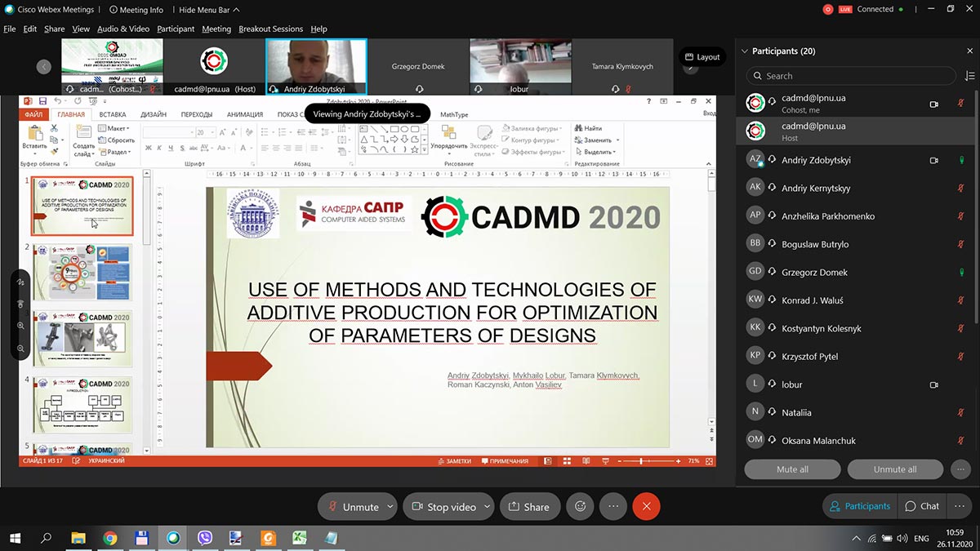Open the Chat panel

click(922, 506)
